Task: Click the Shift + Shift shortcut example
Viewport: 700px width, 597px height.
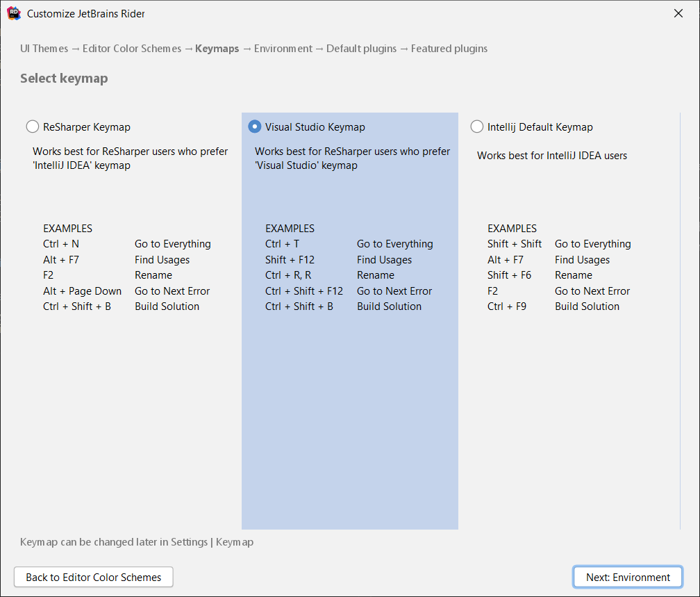Action: (514, 244)
